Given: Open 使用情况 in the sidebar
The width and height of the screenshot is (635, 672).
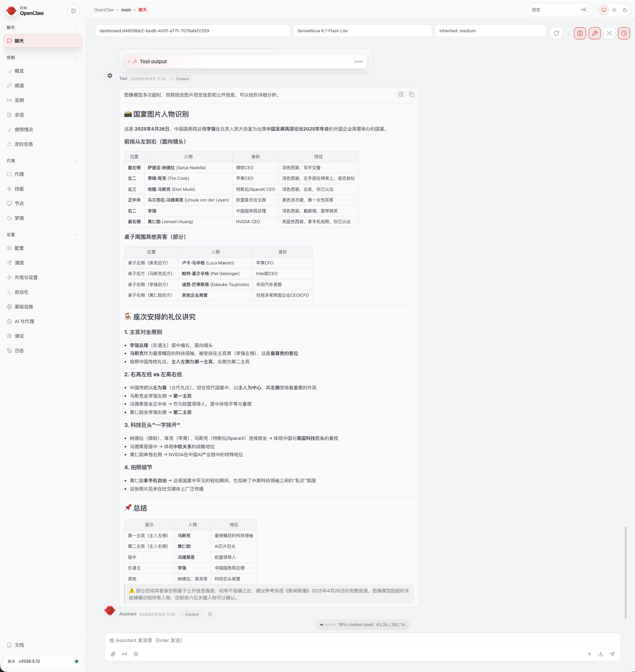Looking at the screenshot, I should pos(43,130).
